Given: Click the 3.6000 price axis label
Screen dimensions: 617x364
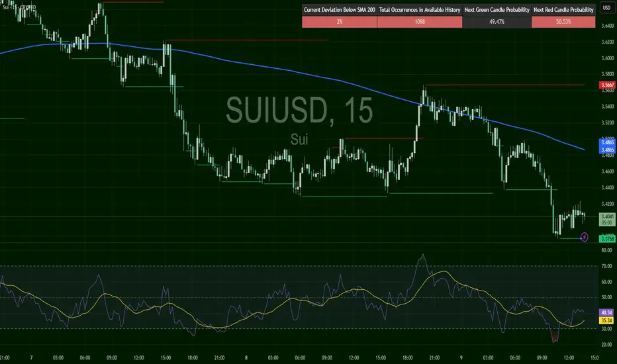Looking at the screenshot, I should tap(608, 58).
